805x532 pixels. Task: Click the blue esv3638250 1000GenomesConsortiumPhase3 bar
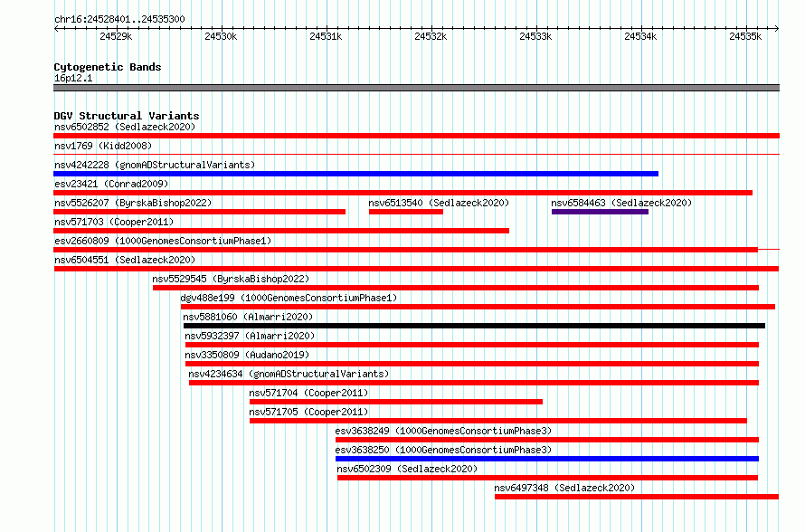tap(547, 459)
